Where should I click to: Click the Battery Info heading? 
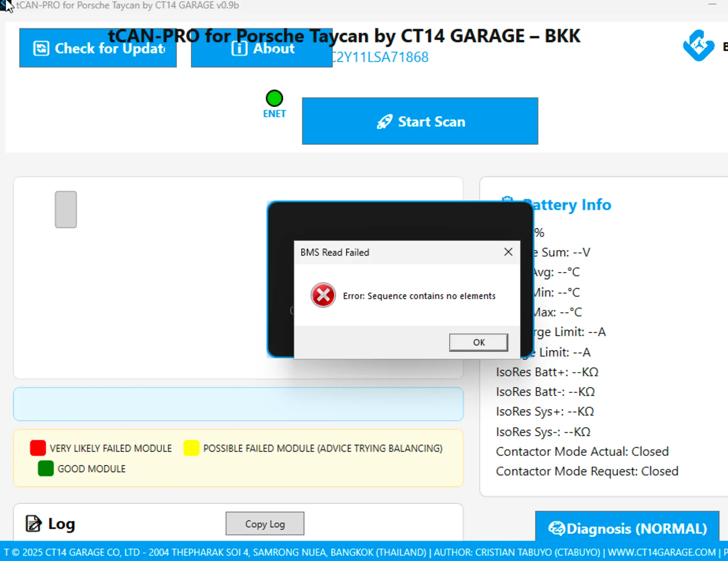[x=567, y=205]
